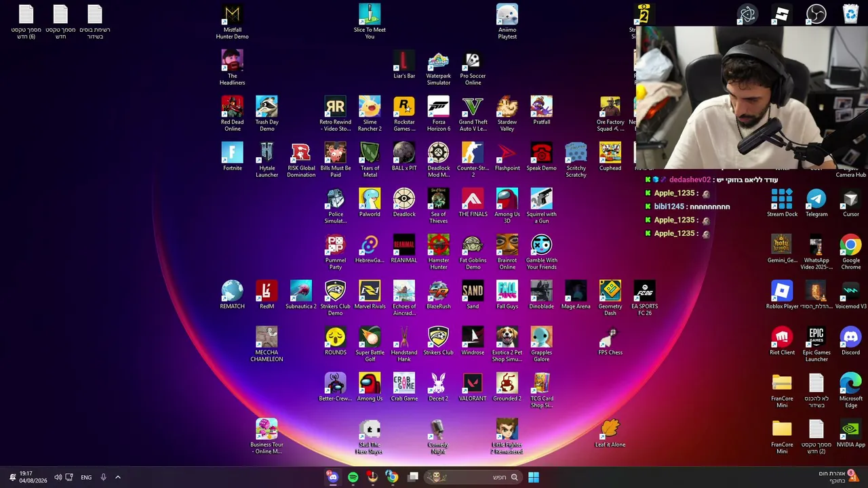Open the Mistfall Hunter Demo shortcut
The image size is (868, 488).
pyautogui.click(x=233, y=22)
